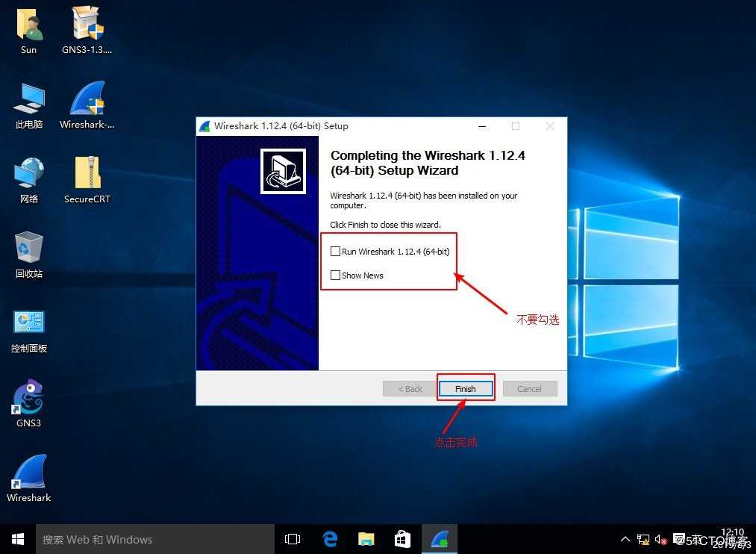756x554 pixels.
Task: Click the Finish button
Action: 465,388
